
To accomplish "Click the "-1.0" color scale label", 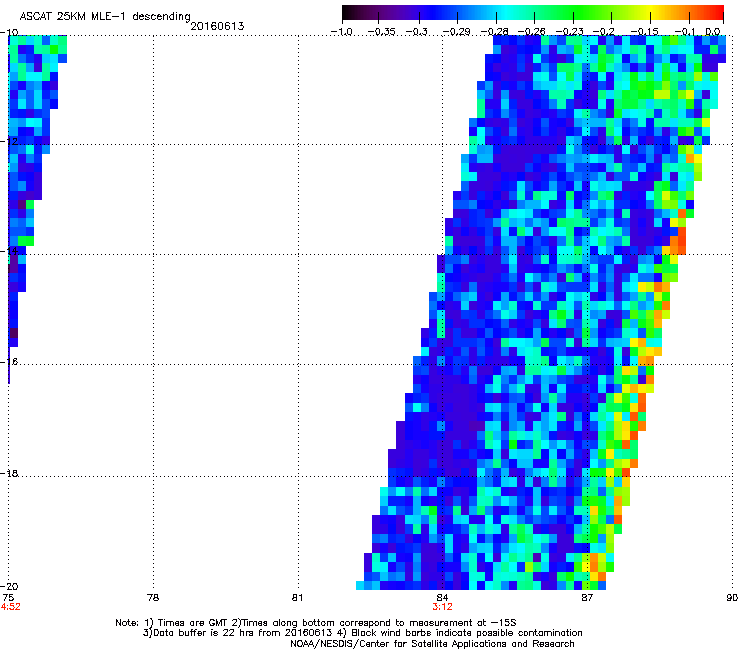I will [342, 32].
